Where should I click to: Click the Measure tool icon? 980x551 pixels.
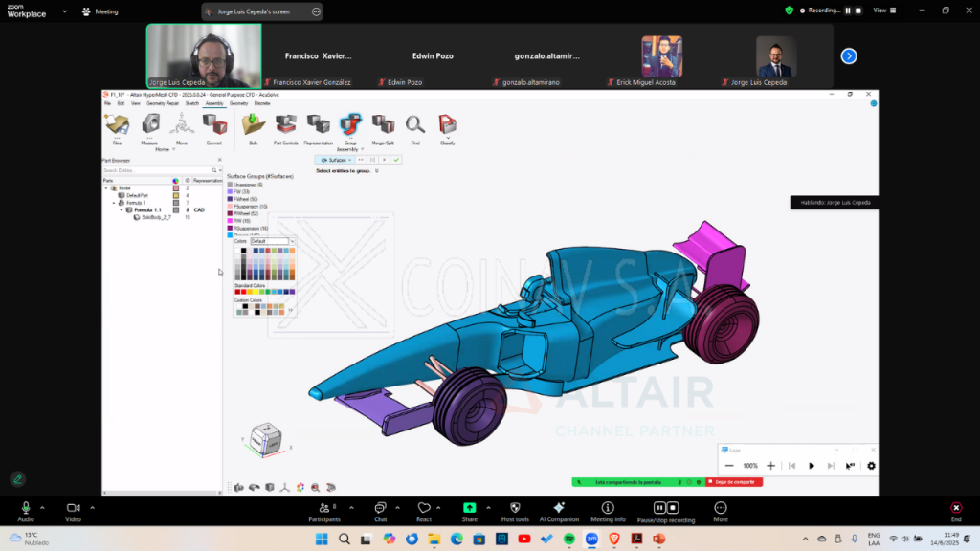[x=149, y=124]
